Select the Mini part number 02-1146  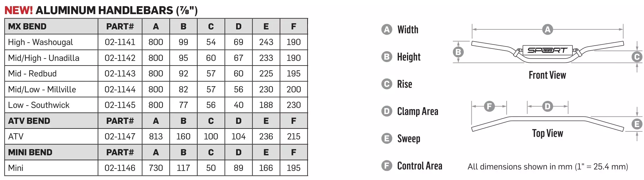[x=120, y=168]
